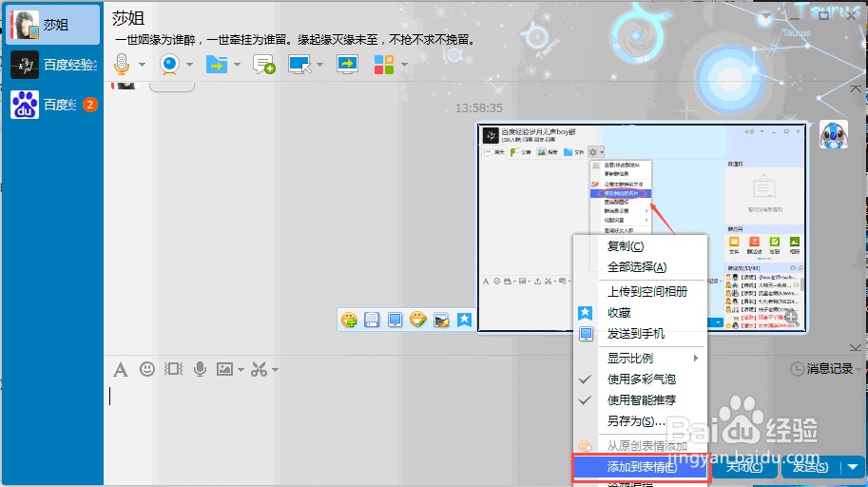Take a screenshot with the scissors icon
This screenshot has width=868, height=487.
(260, 369)
